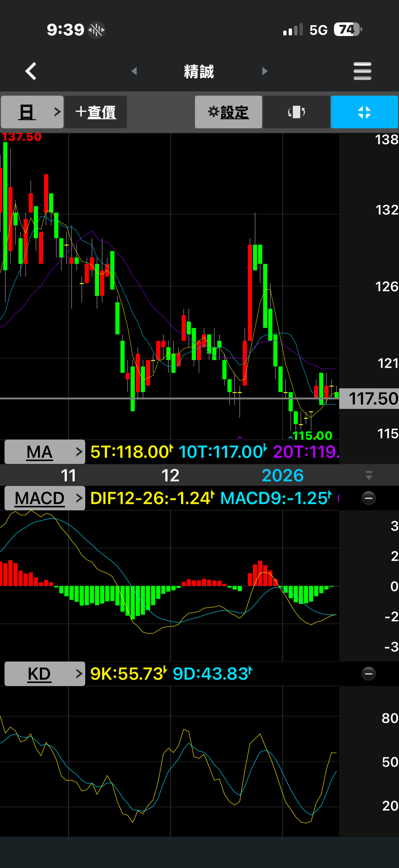The width and height of the screenshot is (399, 868).
Task: Tap the MACD9:-1.25 readout
Action: point(276,498)
